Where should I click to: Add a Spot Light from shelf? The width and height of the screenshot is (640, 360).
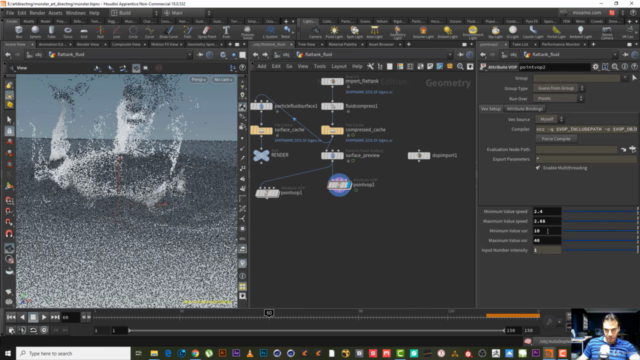click(354, 31)
